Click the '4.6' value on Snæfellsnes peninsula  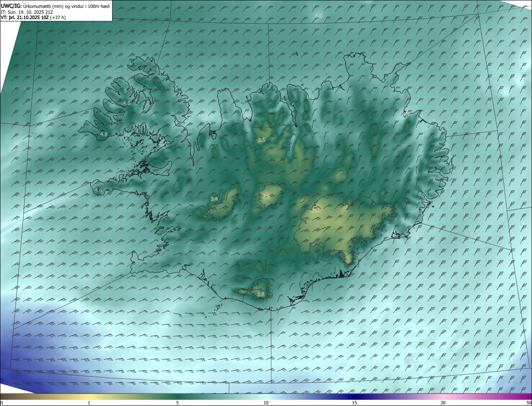click(99, 190)
